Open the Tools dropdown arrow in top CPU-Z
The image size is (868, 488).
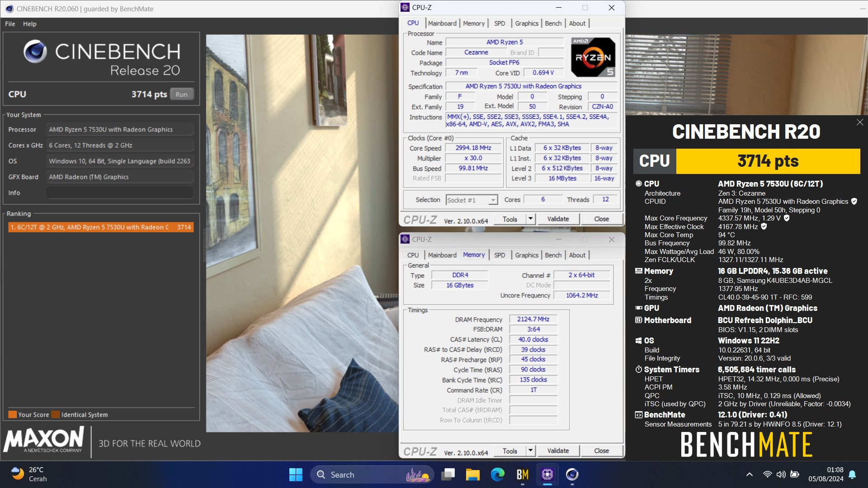tap(530, 219)
